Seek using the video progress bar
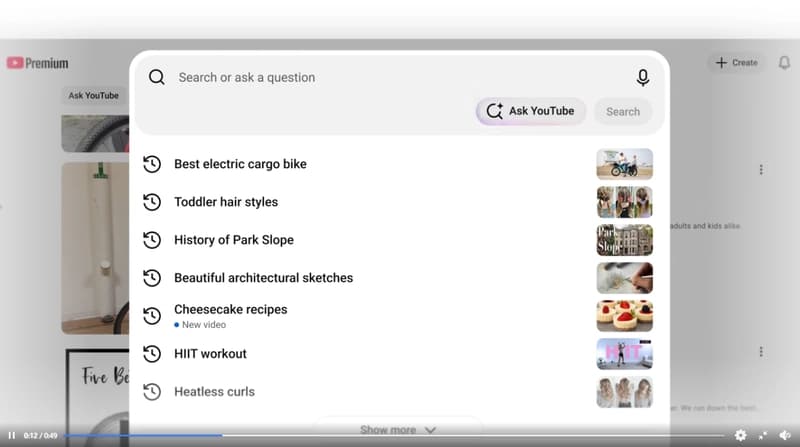The width and height of the screenshot is (800, 447). click(394, 435)
